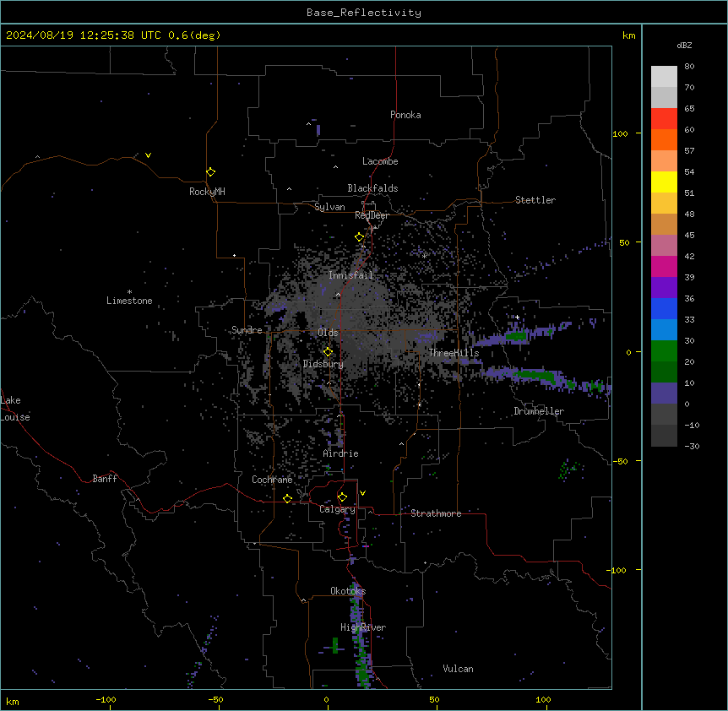Click the Sundre city label
This screenshot has height=711, width=728.
click(247, 330)
